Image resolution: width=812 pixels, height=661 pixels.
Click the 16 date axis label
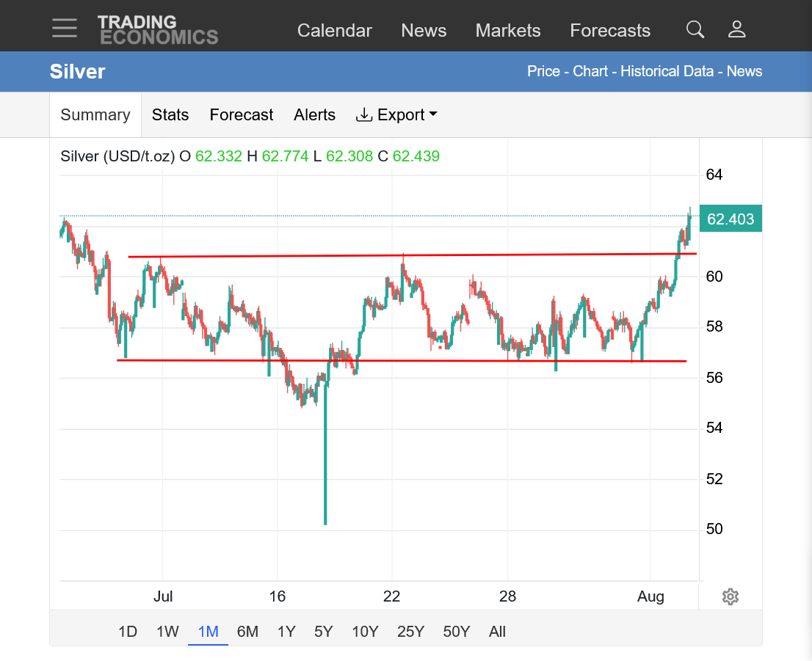(x=277, y=596)
